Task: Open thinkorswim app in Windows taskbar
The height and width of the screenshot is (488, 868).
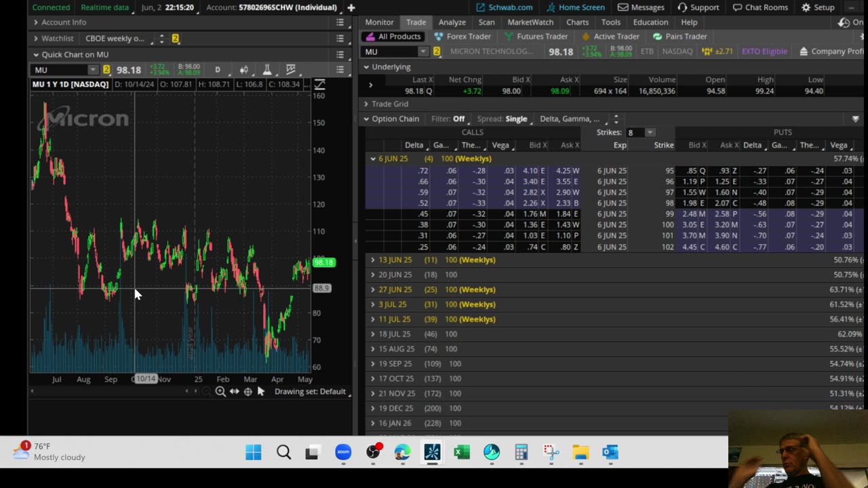Action: pyautogui.click(x=432, y=452)
